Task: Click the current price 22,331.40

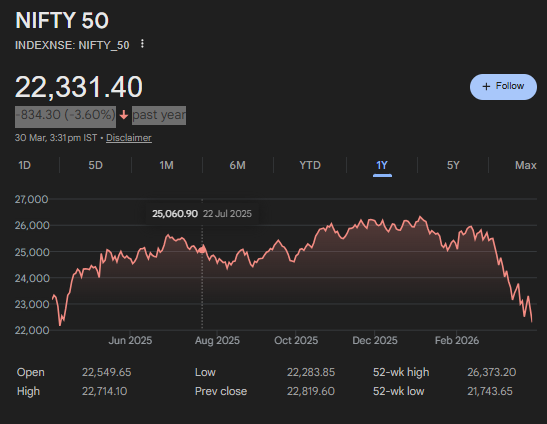Action: pos(79,87)
